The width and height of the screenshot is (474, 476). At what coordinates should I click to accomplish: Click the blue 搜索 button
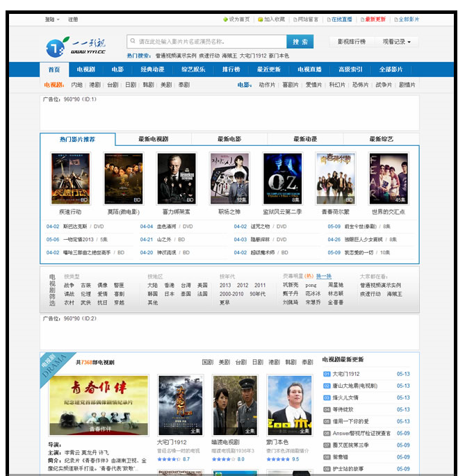(x=300, y=42)
